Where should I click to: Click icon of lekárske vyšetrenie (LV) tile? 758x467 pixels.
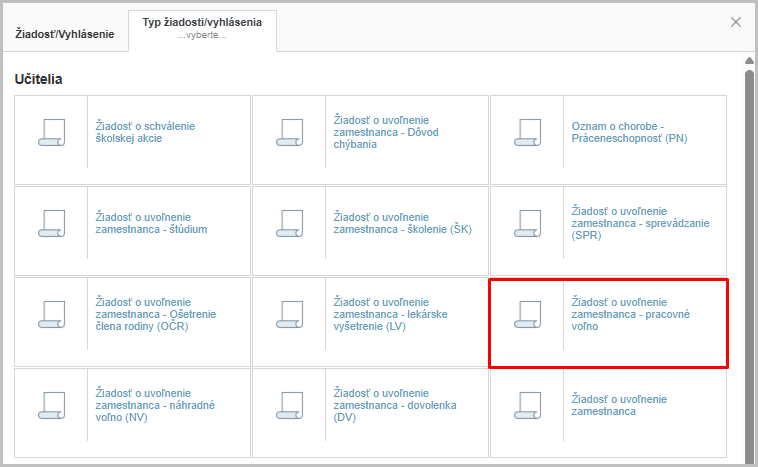coord(289,314)
